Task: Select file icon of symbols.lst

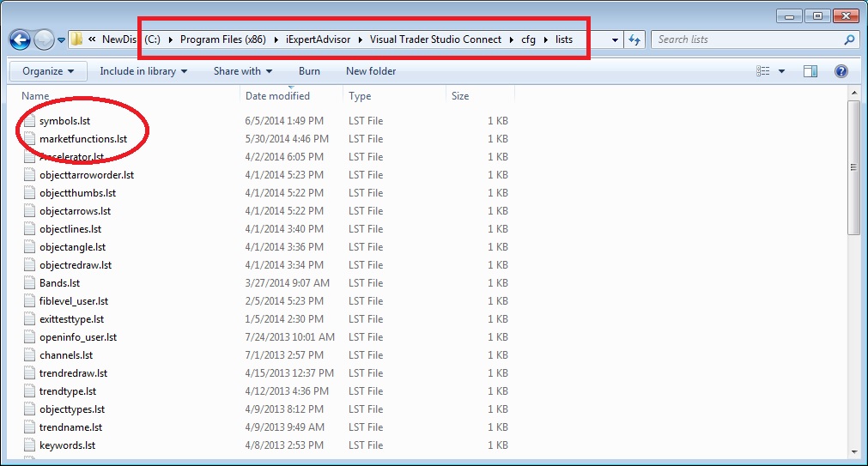Action: tap(29, 121)
